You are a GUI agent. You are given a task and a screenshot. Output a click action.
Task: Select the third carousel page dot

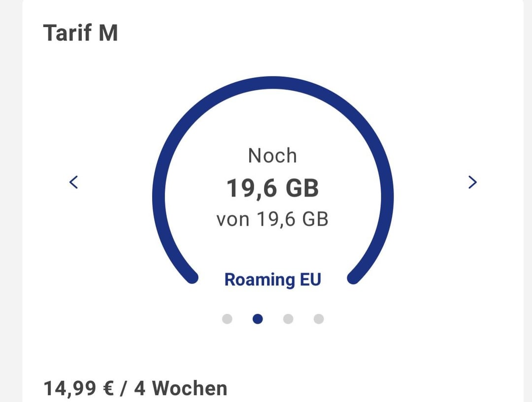[288, 319]
